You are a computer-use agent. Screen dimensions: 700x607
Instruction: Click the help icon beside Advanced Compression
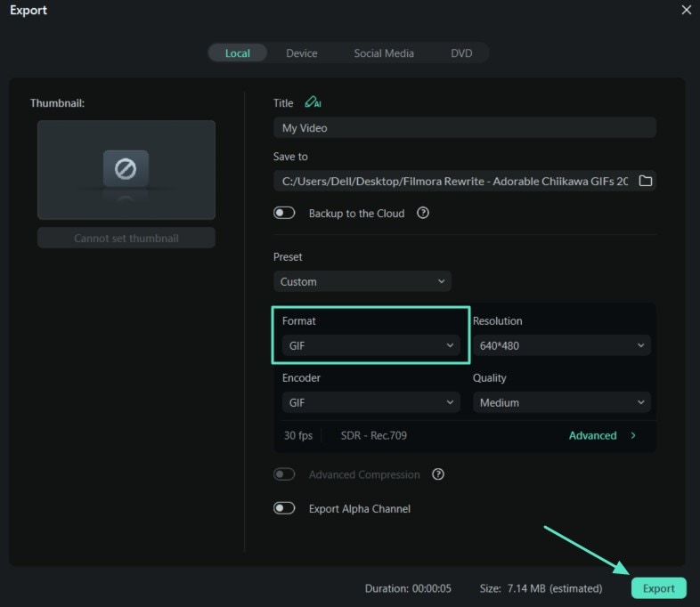click(x=438, y=474)
